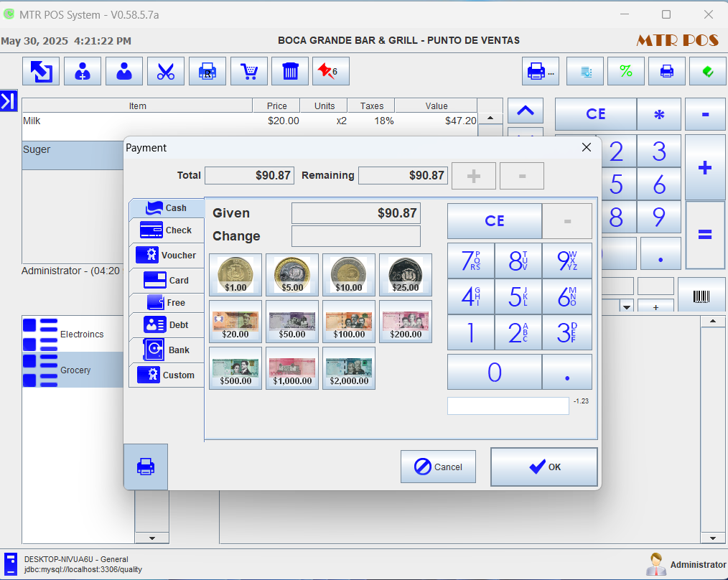728x580 pixels.
Task: Click the Total amount field
Action: (x=249, y=176)
